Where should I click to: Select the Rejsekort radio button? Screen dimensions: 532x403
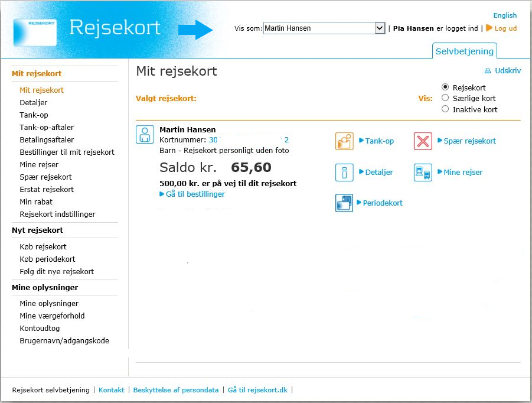pyautogui.click(x=446, y=87)
